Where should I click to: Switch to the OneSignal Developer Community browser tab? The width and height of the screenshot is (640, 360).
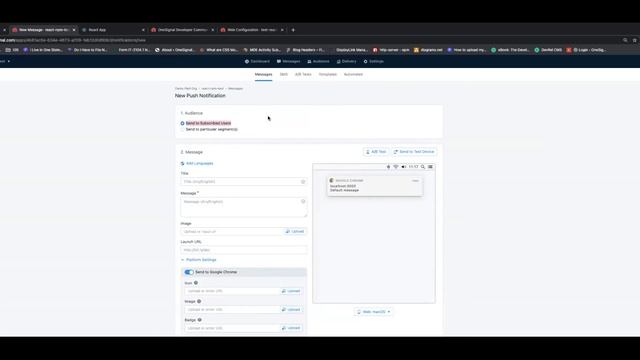(182, 30)
